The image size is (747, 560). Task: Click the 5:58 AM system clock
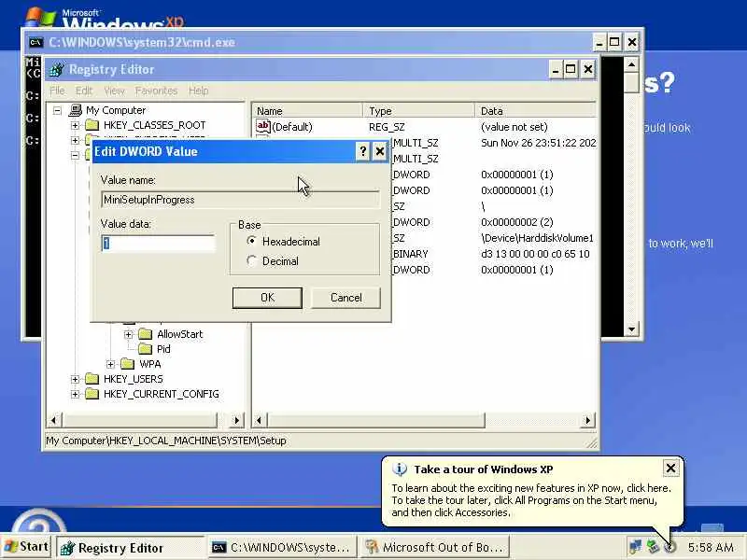coord(711,548)
